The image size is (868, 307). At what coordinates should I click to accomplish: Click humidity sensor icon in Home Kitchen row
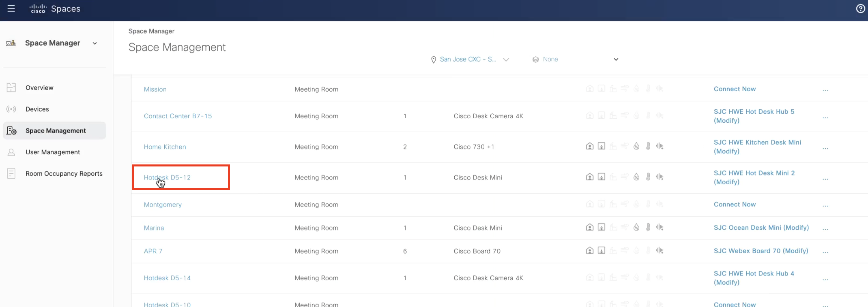pos(636,146)
